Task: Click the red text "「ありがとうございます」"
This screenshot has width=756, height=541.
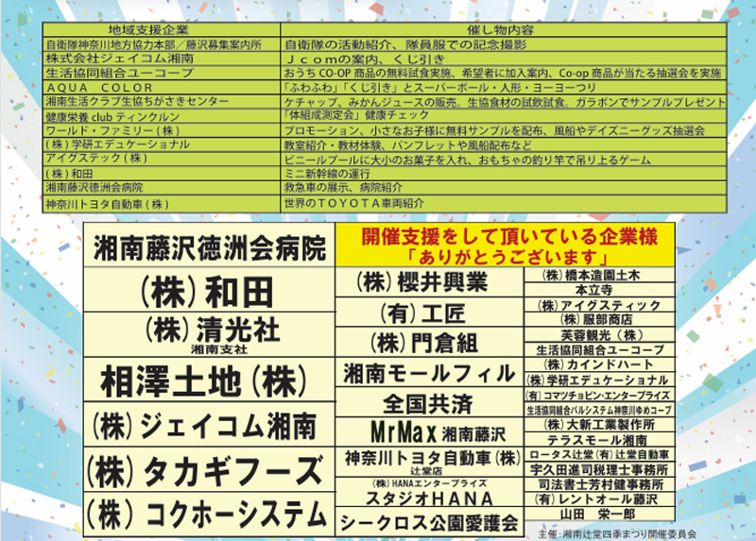Action: pos(508,257)
